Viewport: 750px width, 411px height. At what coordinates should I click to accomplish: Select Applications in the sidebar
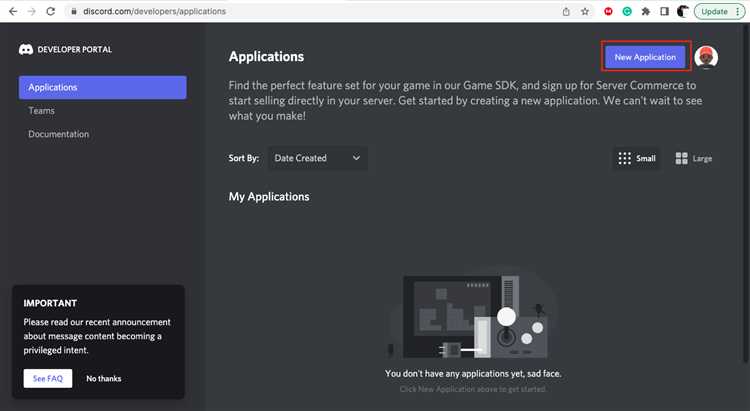(102, 88)
